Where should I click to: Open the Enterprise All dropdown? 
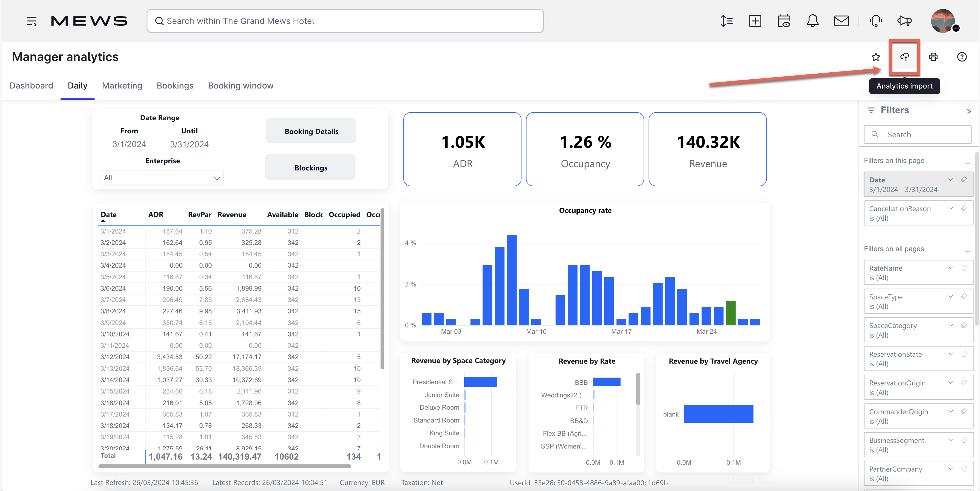(x=162, y=178)
